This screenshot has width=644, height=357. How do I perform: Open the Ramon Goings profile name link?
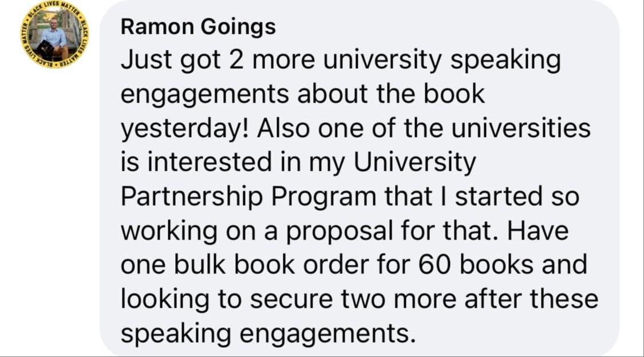[x=198, y=27]
